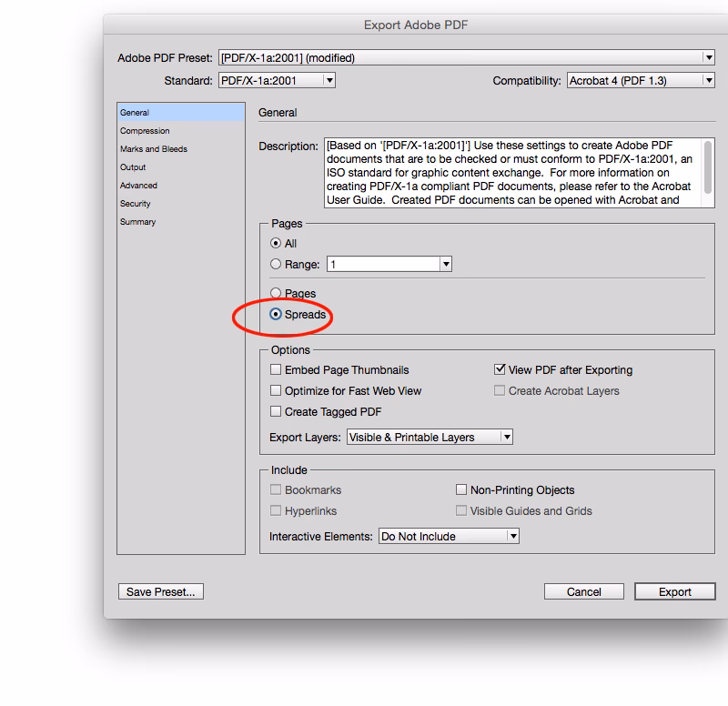Uncheck View PDF after Exporting
Image resolution: width=728 pixels, height=706 pixels.
[x=500, y=370]
